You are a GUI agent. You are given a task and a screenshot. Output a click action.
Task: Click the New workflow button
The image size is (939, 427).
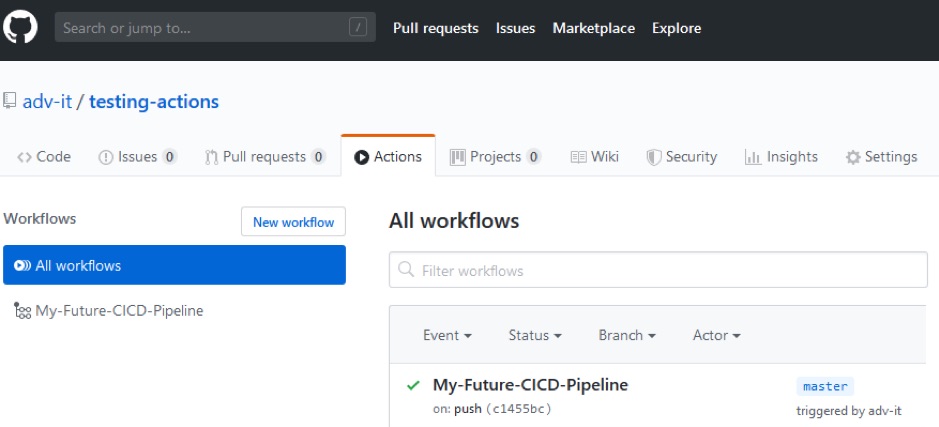coord(293,222)
